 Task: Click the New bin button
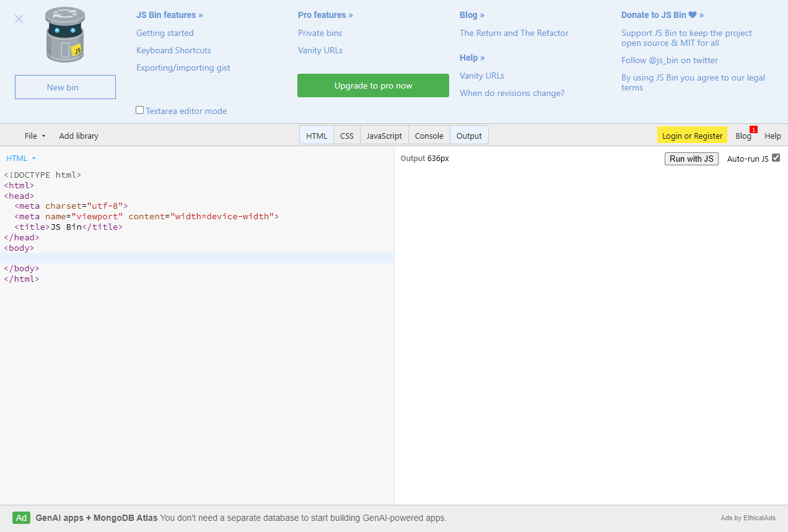pyautogui.click(x=65, y=87)
